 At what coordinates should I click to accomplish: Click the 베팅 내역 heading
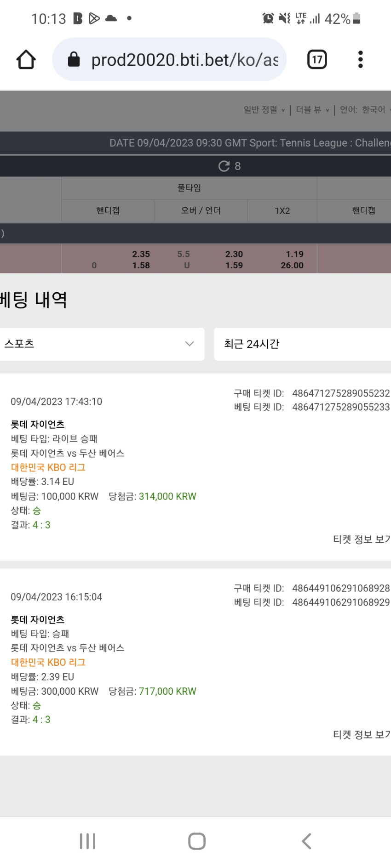(x=34, y=300)
